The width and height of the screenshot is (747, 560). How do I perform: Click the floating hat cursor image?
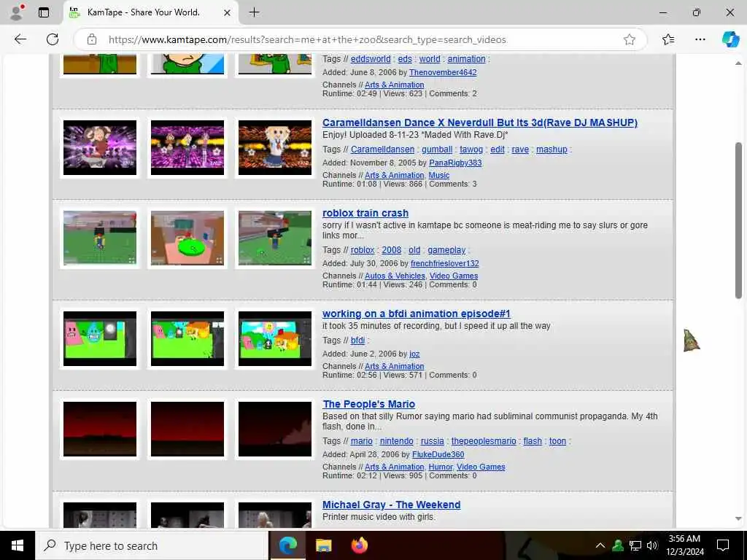point(691,341)
